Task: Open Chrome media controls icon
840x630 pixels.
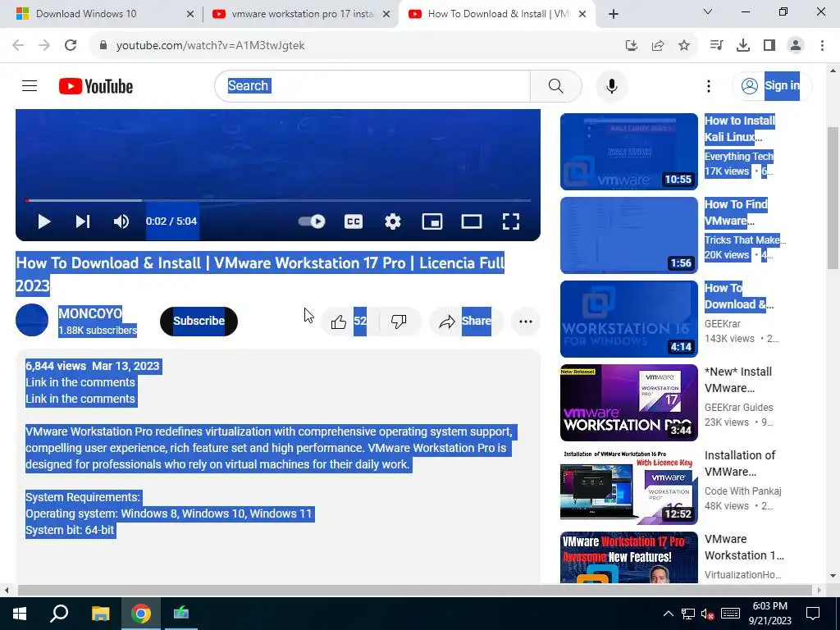Action: pyautogui.click(x=716, y=46)
